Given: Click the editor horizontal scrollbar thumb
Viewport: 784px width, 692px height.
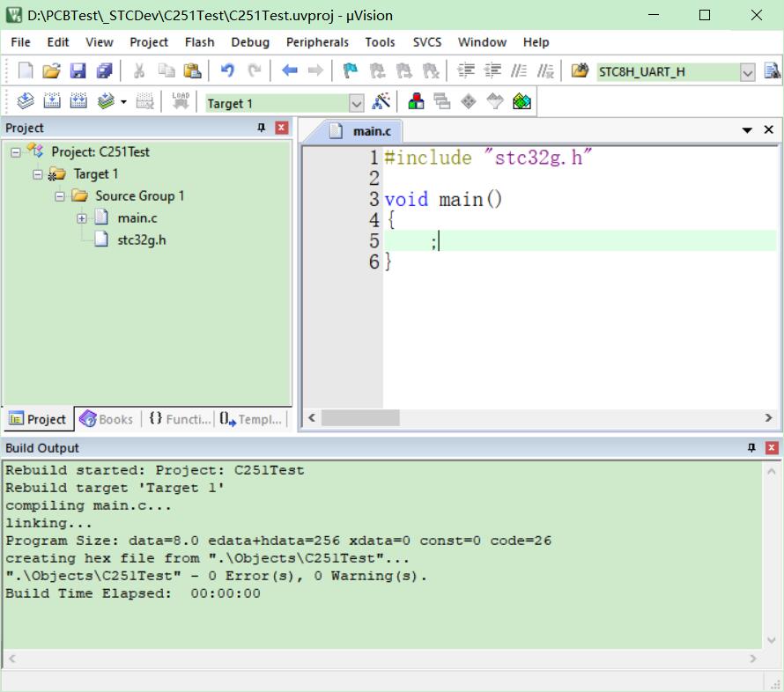Looking at the screenshot, I should tap(360, 417).
